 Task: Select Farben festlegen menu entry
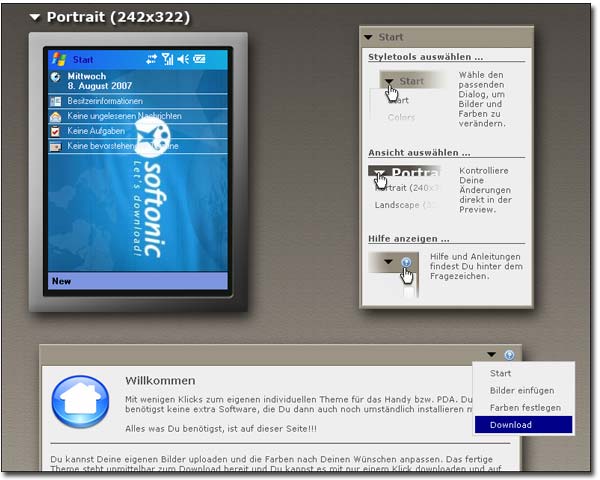coord(524,408)
